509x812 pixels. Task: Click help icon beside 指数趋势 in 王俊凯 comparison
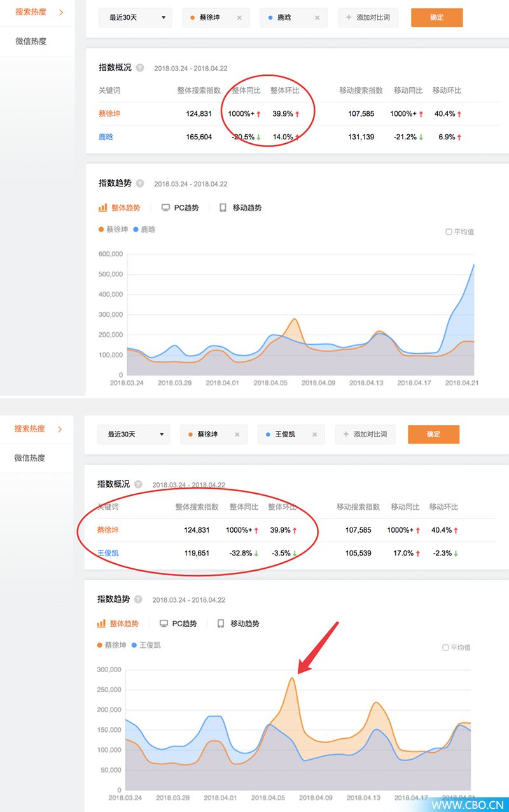(138, 599)
